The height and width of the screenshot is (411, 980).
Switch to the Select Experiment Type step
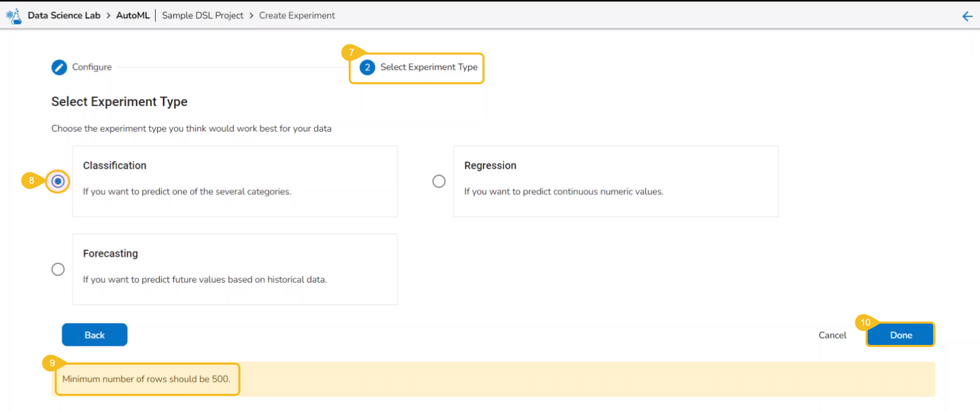428,67
